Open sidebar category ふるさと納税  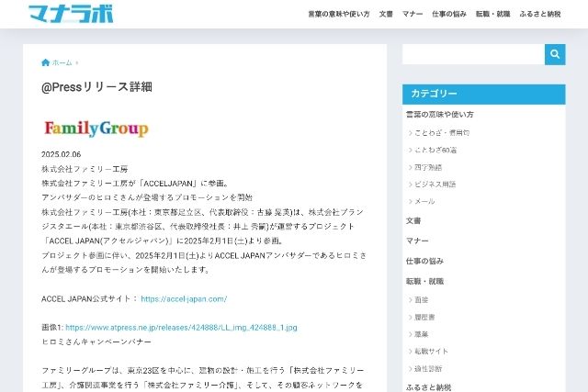tap(428, 387)
